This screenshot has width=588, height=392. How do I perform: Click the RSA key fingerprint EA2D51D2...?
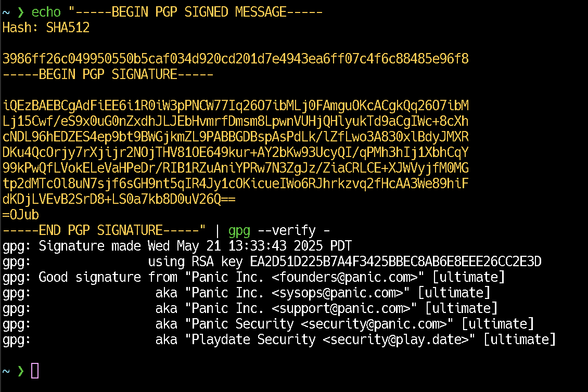pos(395,262)
